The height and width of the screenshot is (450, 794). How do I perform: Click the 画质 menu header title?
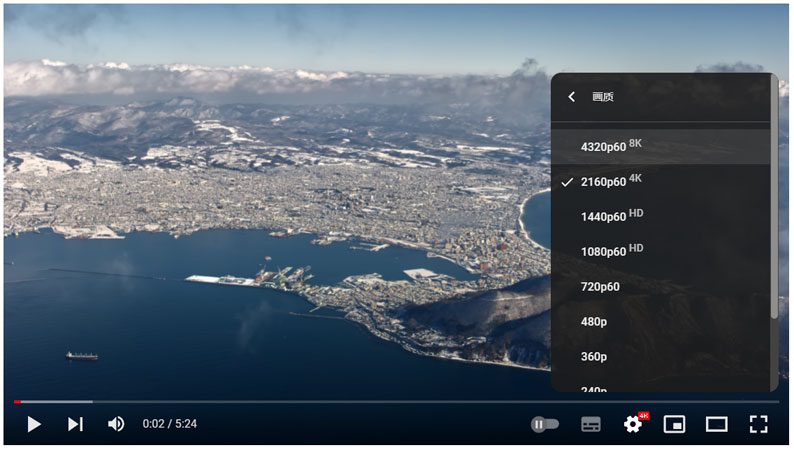(603, 97)
